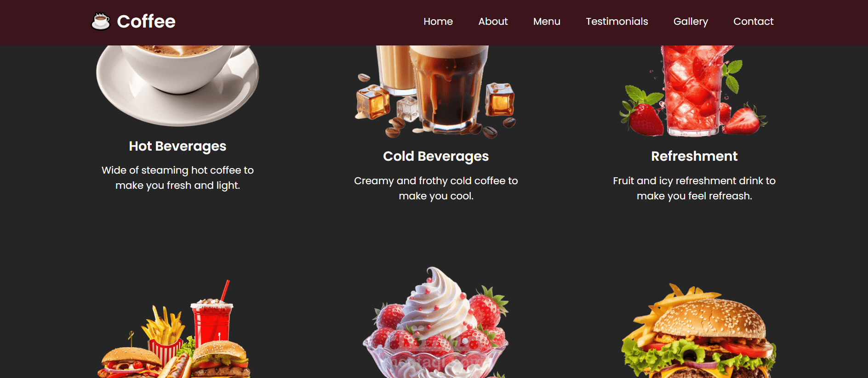
Task: Open the Gallery link
Action: [x=691, y=22]
